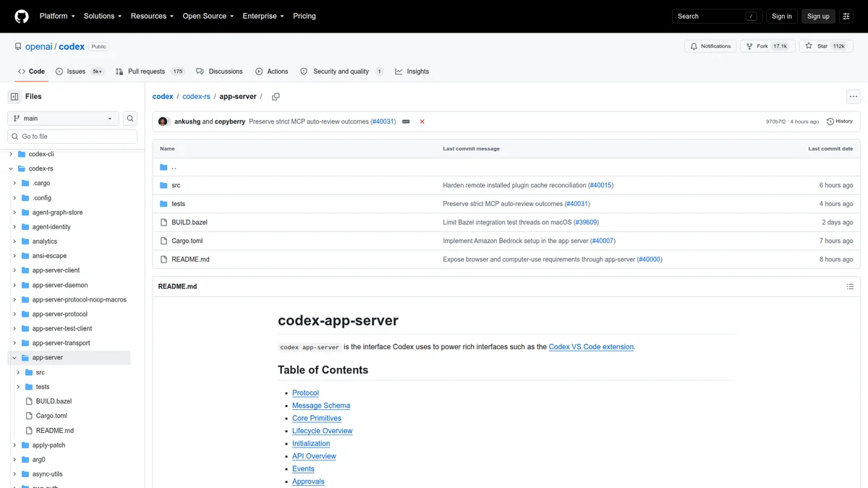Open the Open Source dropdown
The height and width of the screenshot is (488, 868).
[x=209, y=16]
